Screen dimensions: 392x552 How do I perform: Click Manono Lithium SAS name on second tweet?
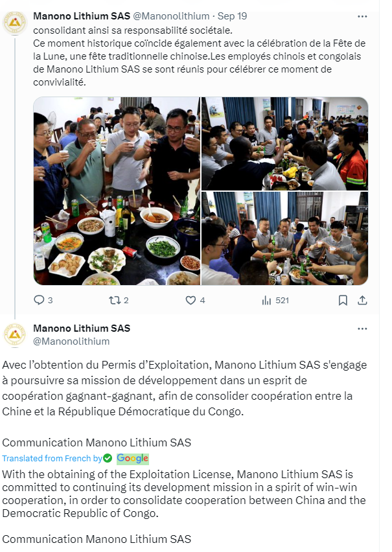[82, 328]
